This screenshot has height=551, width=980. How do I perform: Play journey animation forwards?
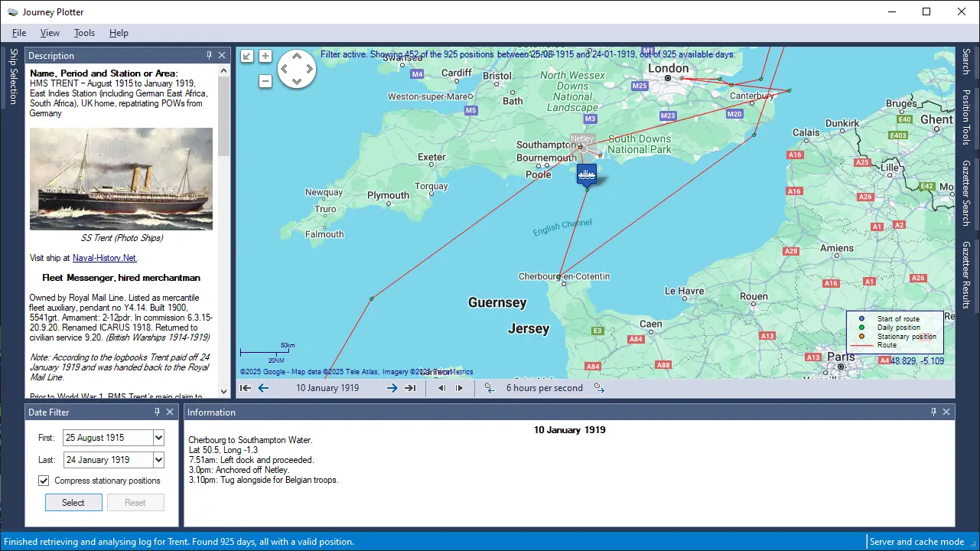tap(459, 388)
